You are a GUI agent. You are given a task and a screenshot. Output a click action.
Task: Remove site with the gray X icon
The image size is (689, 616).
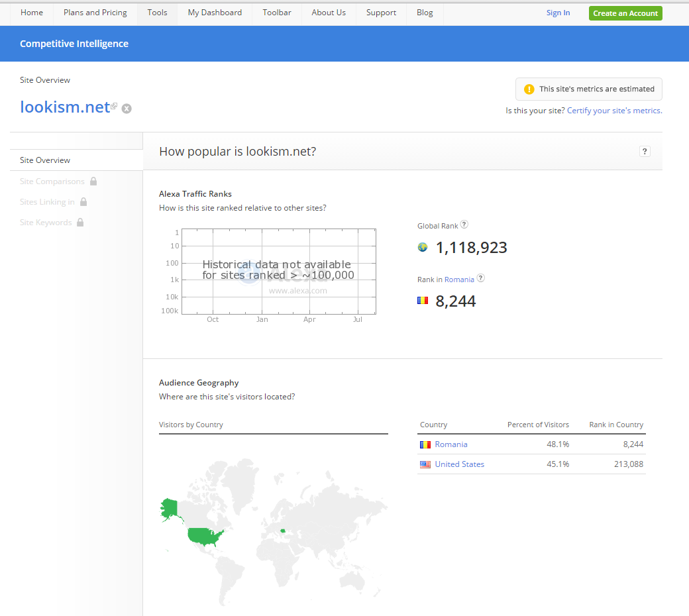[x=127, y=109]
